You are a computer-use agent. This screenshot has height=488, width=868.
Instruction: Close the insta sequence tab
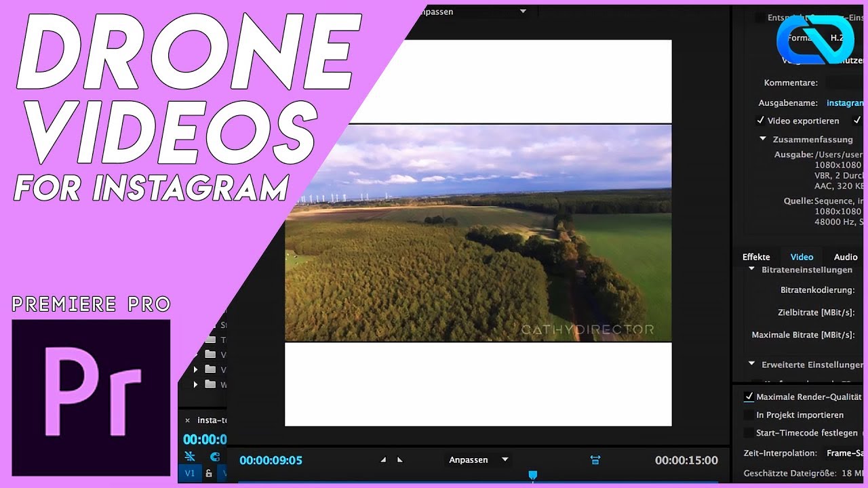188,420
